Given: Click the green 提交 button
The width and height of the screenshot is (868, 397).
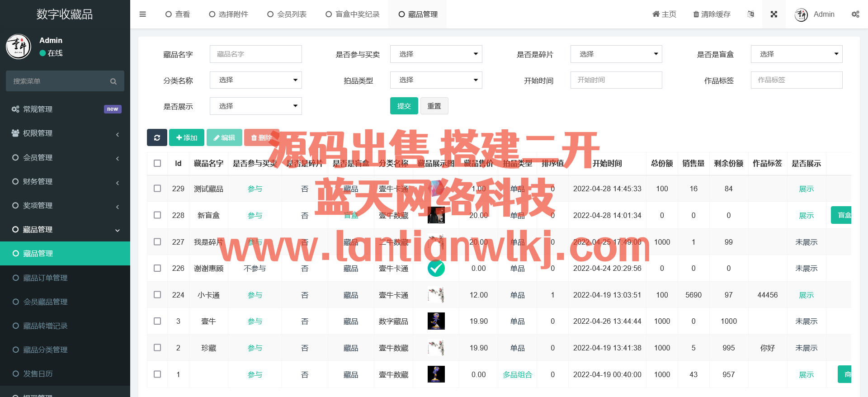Looking at the screenshot, I should (x=404, y=106).
